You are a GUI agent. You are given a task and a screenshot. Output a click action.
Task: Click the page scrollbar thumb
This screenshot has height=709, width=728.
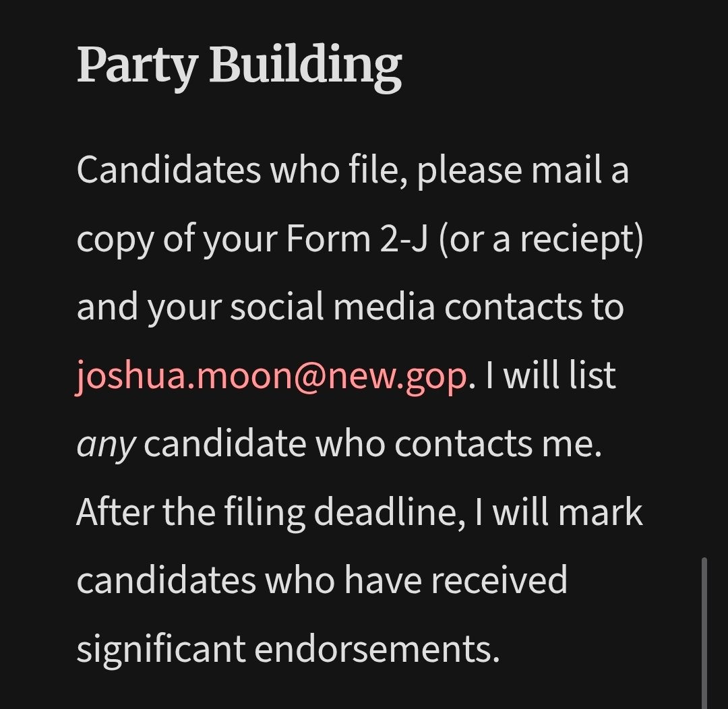click(704, 633)
